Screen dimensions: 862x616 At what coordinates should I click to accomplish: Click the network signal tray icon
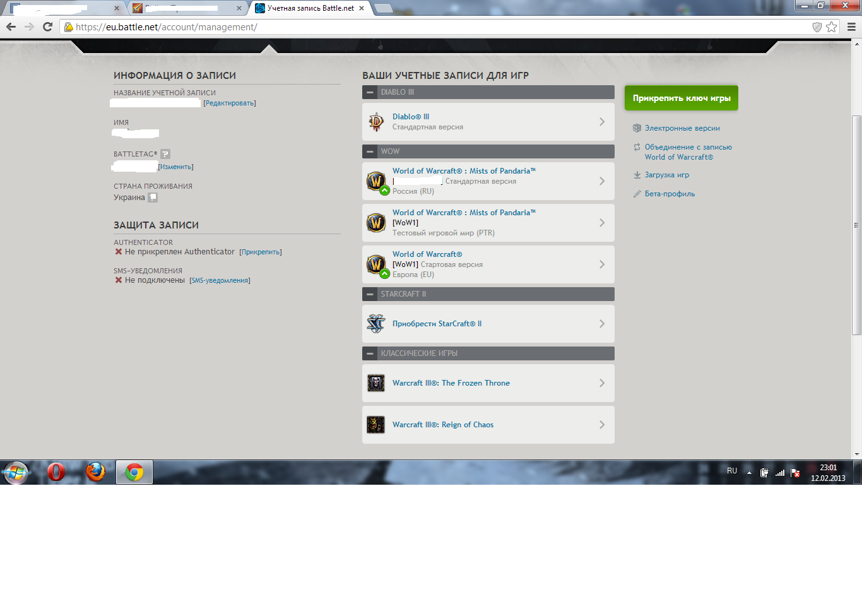[x=780, y=473]
